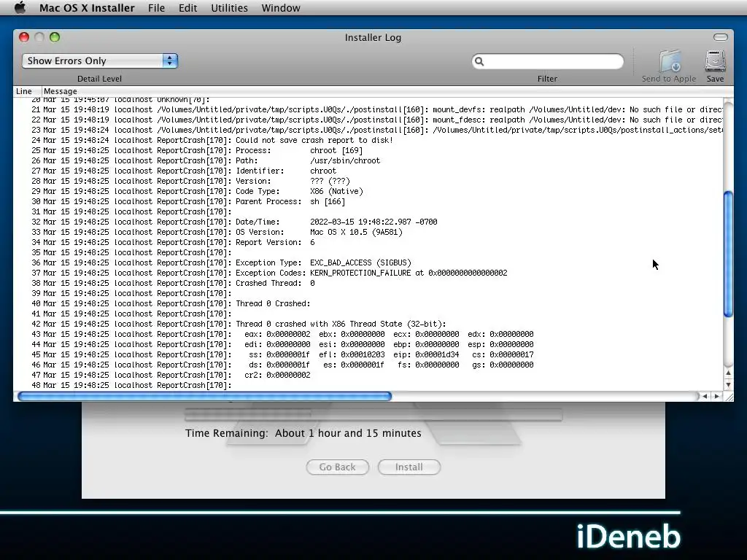Zoom the Installer Log window with green button
The height and width of the screenshot is (560, 747).
[x=55, y=37]
